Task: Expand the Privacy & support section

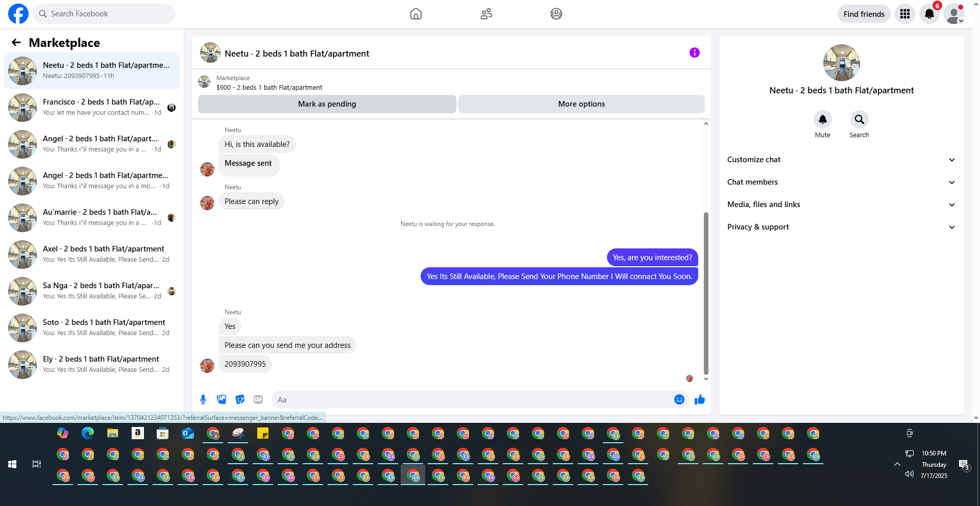Action: pos(842,227)
